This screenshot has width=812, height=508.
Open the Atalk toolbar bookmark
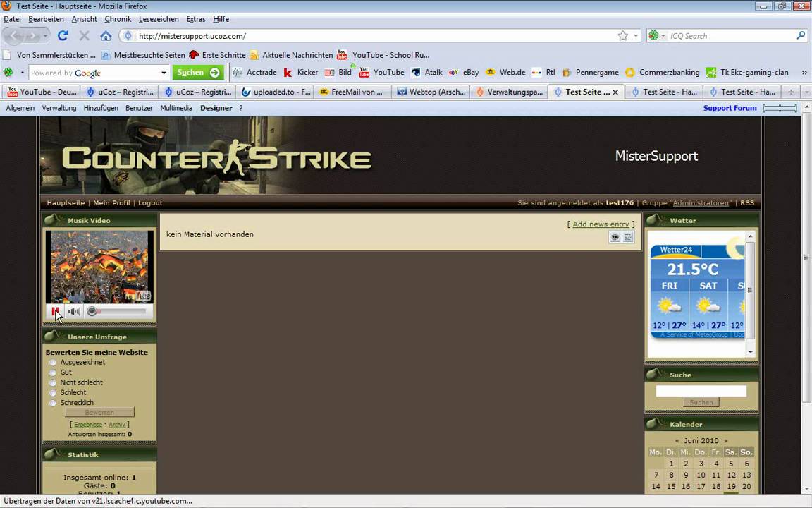pyautogui.click(x=426, y=72)
